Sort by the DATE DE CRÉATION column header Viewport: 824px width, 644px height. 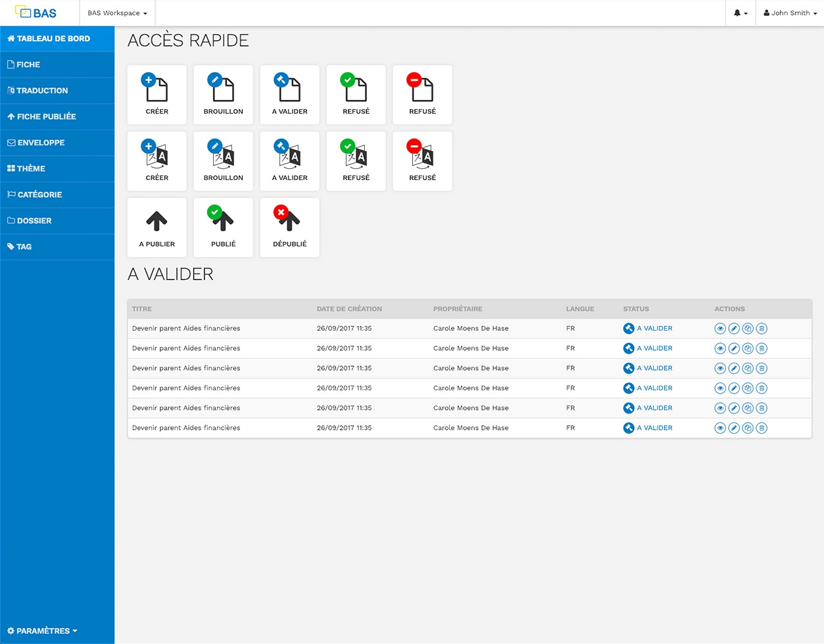(349, 309)
